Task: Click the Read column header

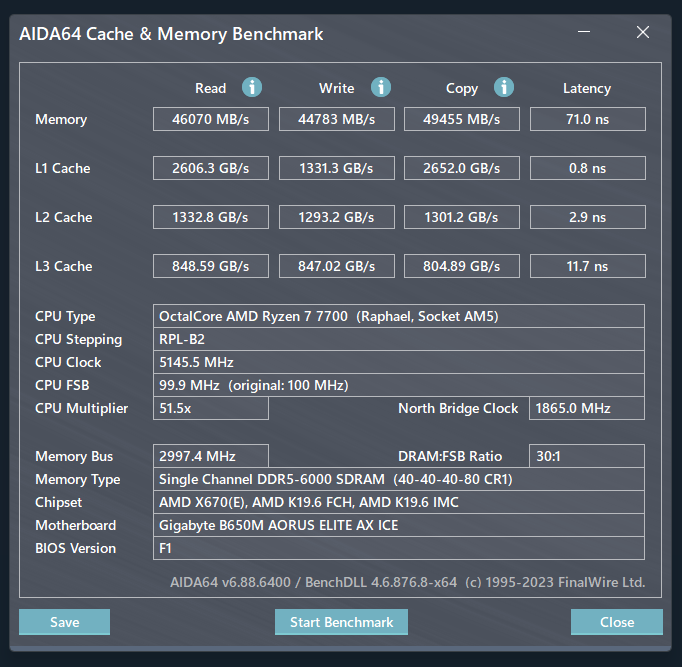Action: click(211, 88)
